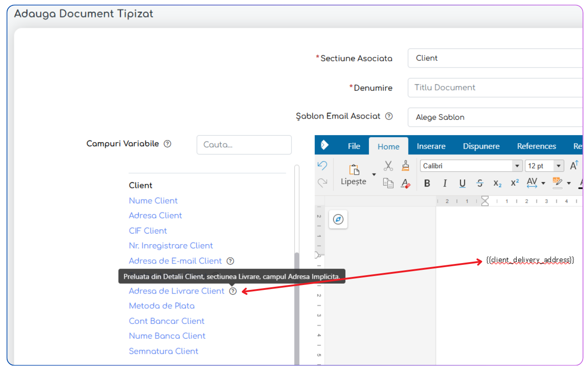588x370 pixels.
Task: Apply Subscript formatting
Action: (x=497, y=183)
